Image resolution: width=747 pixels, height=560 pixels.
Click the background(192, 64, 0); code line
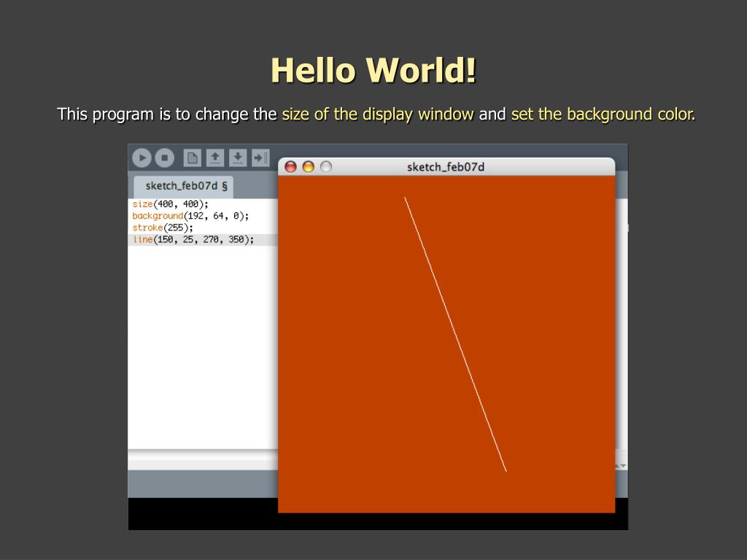click(190, 216)
